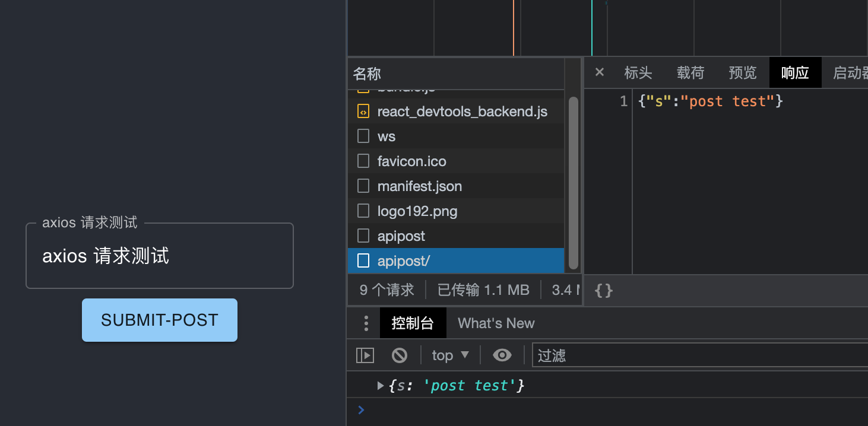The height and width of the screenshot is (426, 868).
Task: Open the console drawer three-dot menu
Action: (366, 323)
